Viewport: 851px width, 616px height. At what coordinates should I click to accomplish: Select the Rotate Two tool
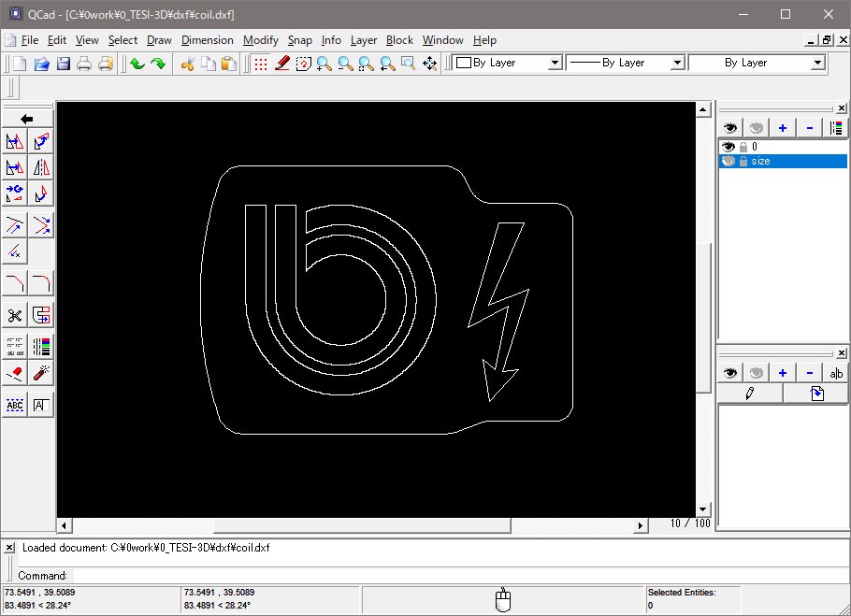click(41, 193)
